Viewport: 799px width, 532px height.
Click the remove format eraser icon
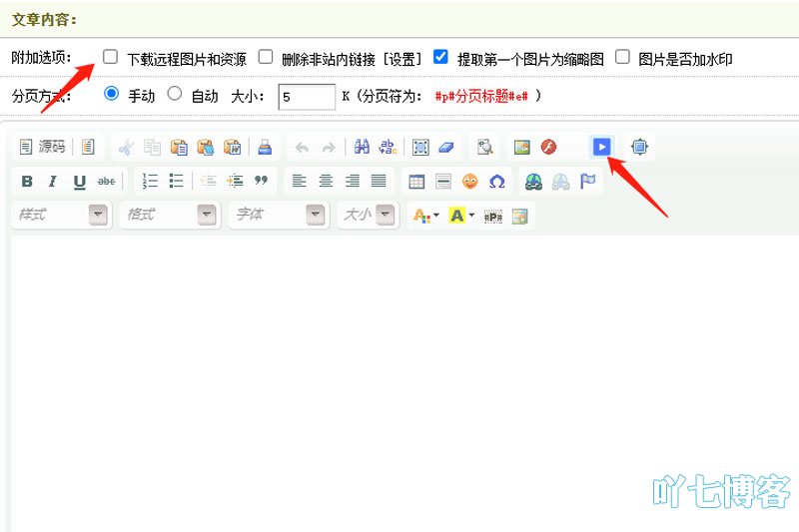[445, 147]
